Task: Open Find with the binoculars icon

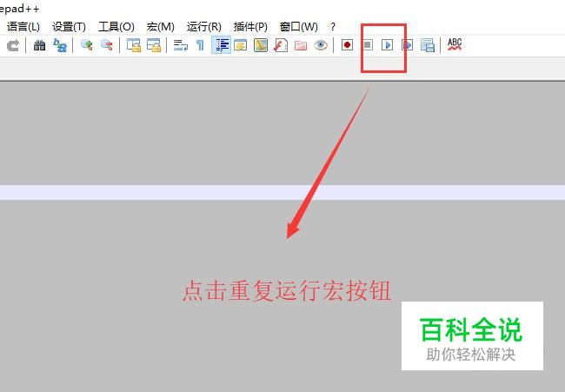Action: click(39, 45)
